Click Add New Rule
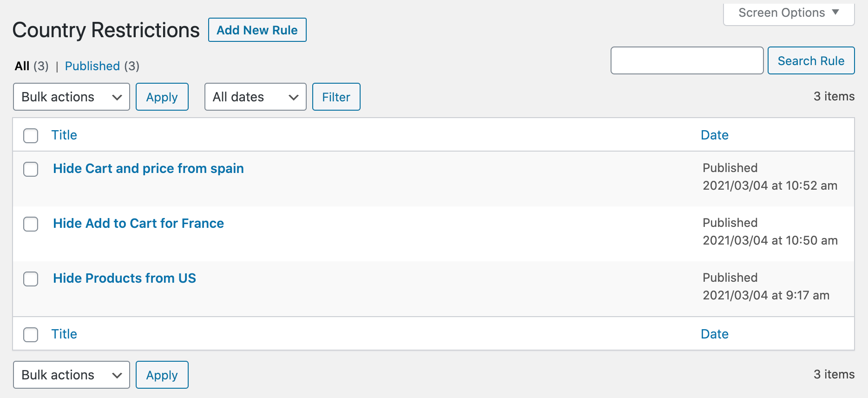 tap(257, 30)
